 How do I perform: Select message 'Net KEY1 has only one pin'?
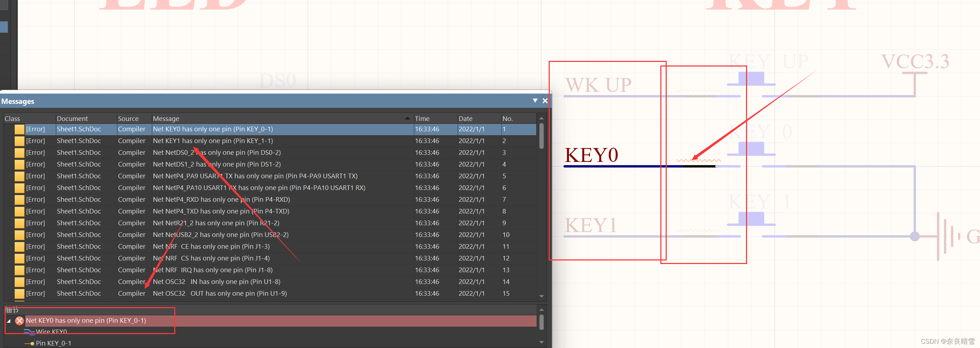pos(213,141)
